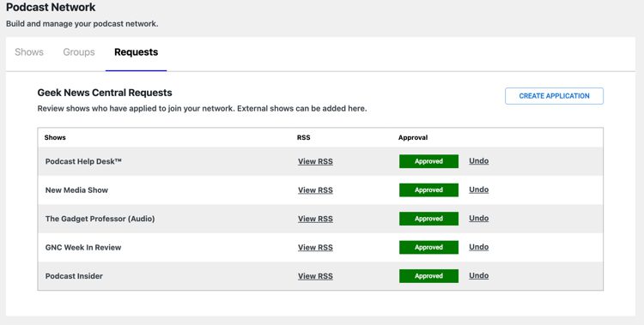Select the New Media Show name
644x325 pixels.
pos(76,190)
